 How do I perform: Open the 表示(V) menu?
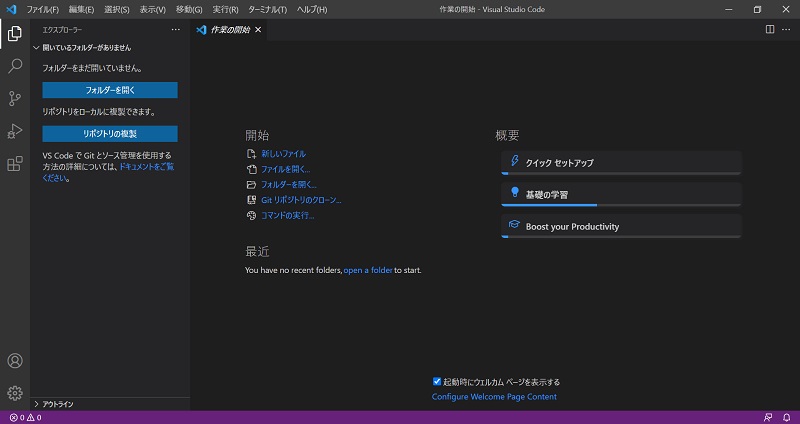click(153, 9)
